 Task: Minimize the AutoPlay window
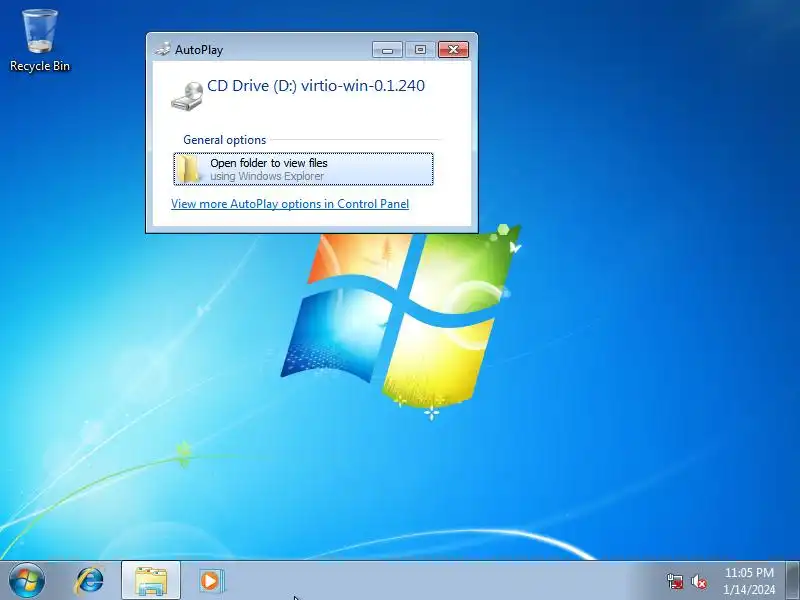(x=387, y=49)
